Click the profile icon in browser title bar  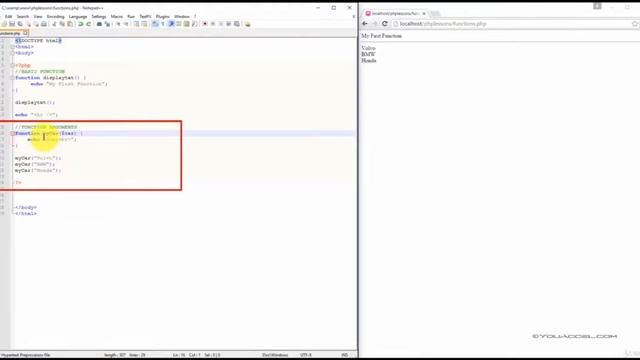[597, 6]
